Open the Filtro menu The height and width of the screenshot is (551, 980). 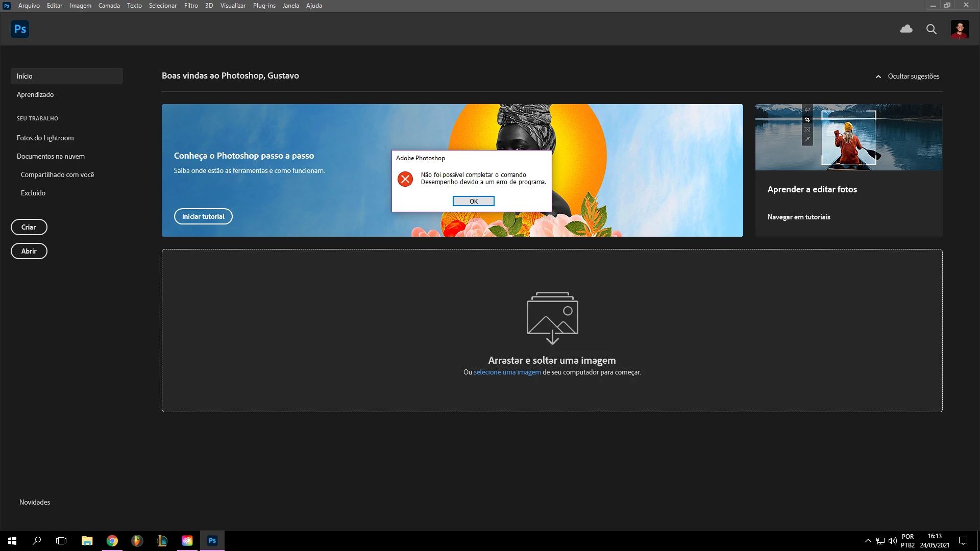tap(191, 6)
